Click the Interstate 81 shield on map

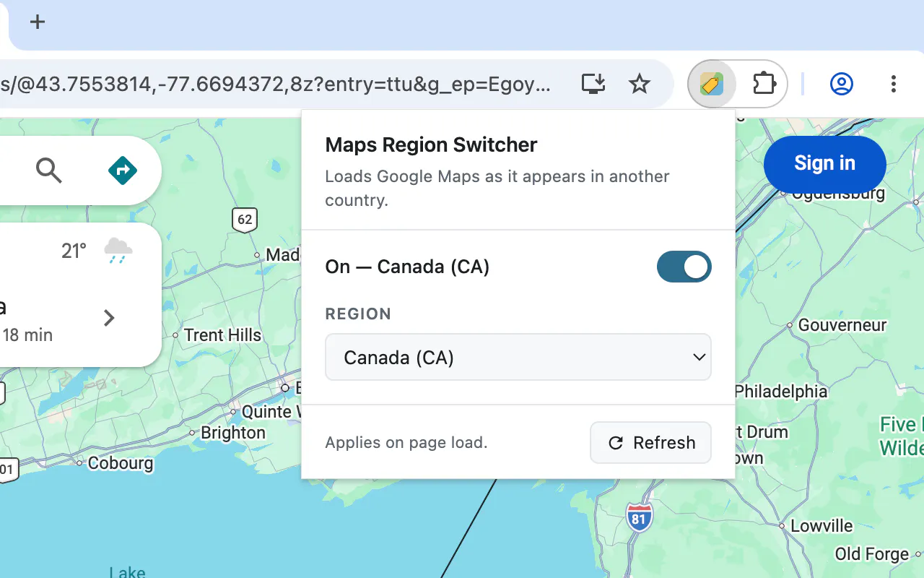(638, 517)
